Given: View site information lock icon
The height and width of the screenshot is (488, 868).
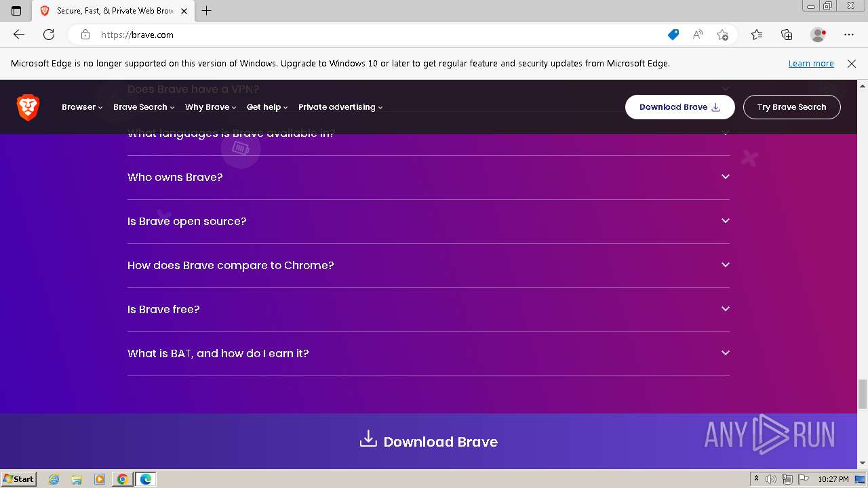Looking at the screenshot, I should pos(85,35).
